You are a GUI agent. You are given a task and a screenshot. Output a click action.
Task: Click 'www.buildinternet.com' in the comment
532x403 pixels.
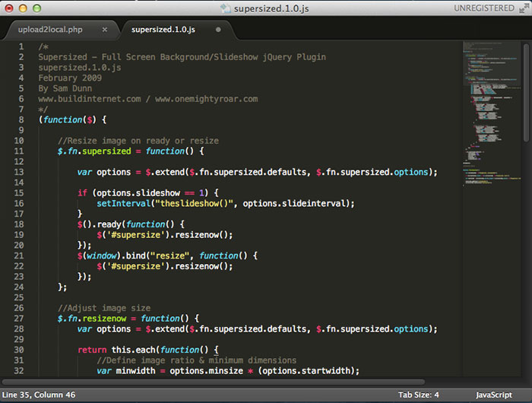tap(89, 99)
